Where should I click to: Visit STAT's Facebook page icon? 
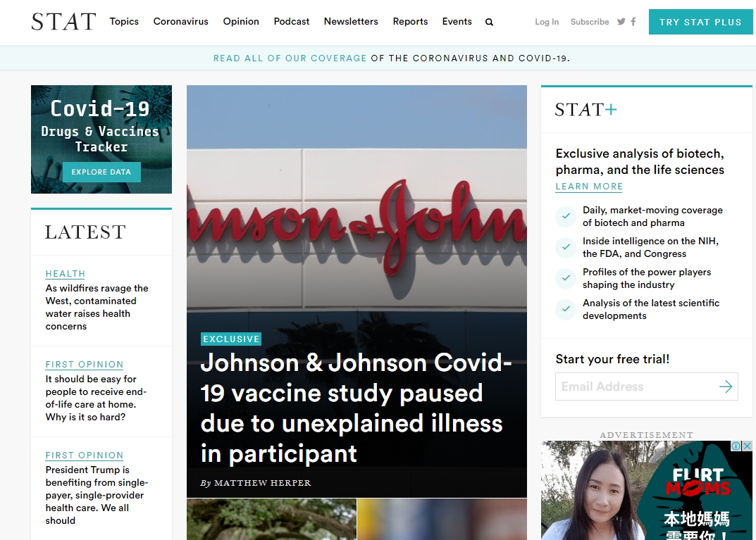click(x=633, y=22)
